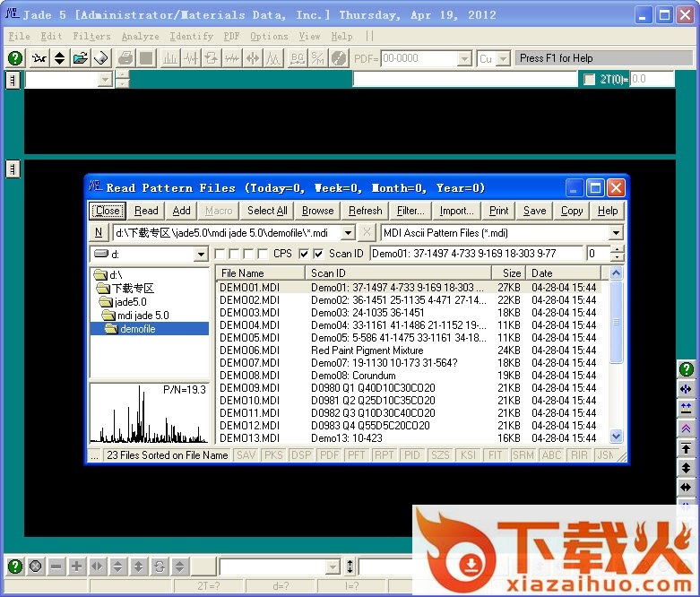The image size is (700, 597).
Task: Click the N button beside the path field
Action: point(99,233)
